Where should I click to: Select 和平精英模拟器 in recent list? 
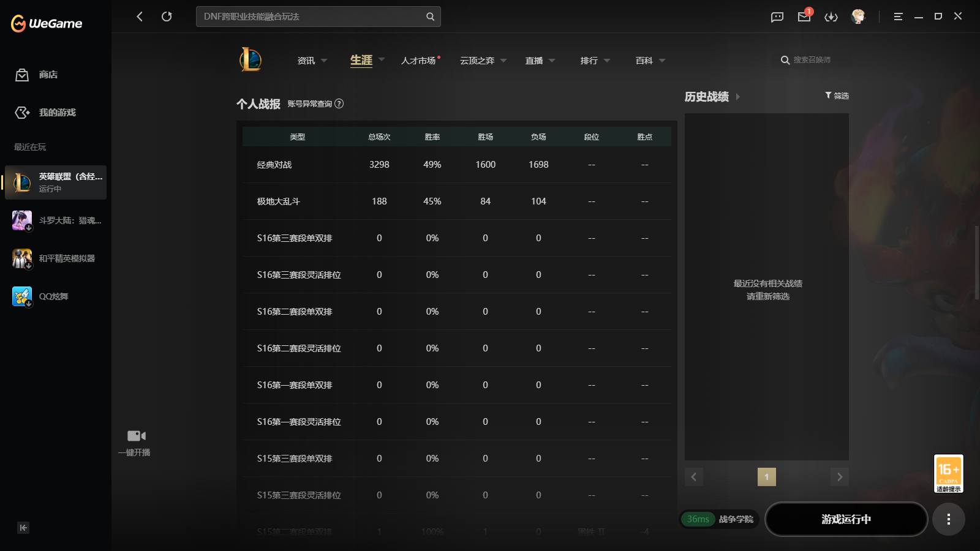[x=56, y=258]
